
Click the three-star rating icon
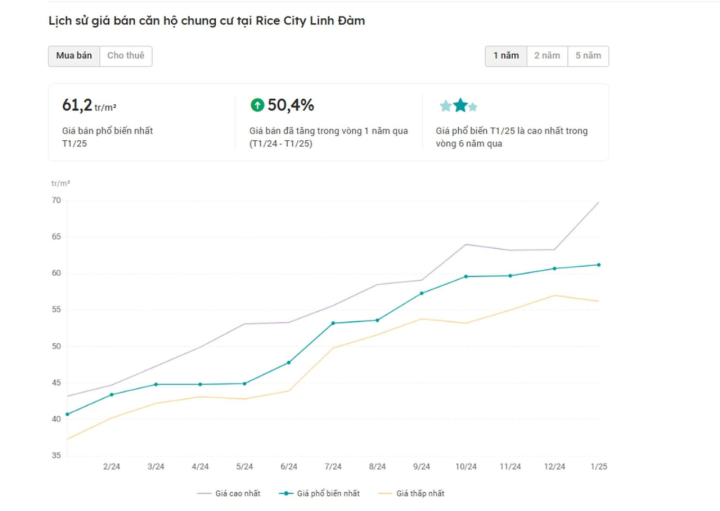[x=458, y=105]
